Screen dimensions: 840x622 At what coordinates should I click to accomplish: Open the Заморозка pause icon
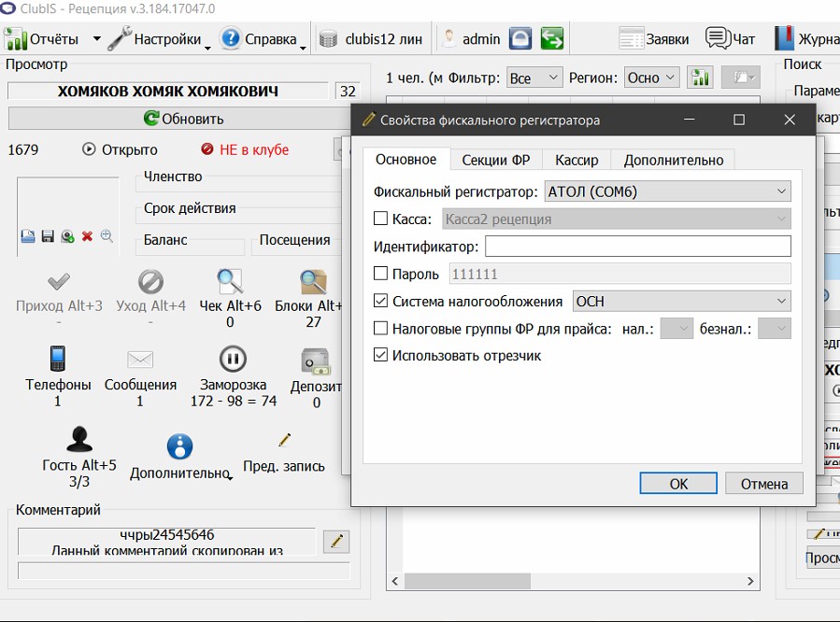(x=233, y=360)
